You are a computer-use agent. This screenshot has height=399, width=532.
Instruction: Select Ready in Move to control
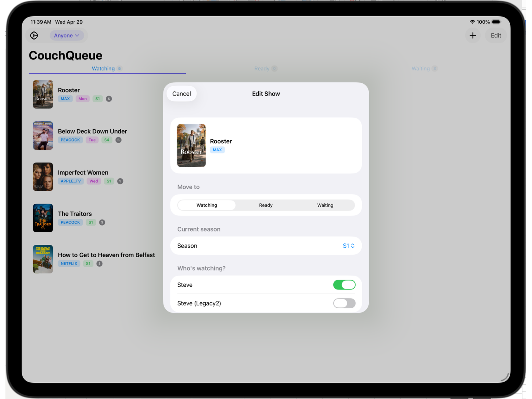pyautogui.click(x=266, y=205)
